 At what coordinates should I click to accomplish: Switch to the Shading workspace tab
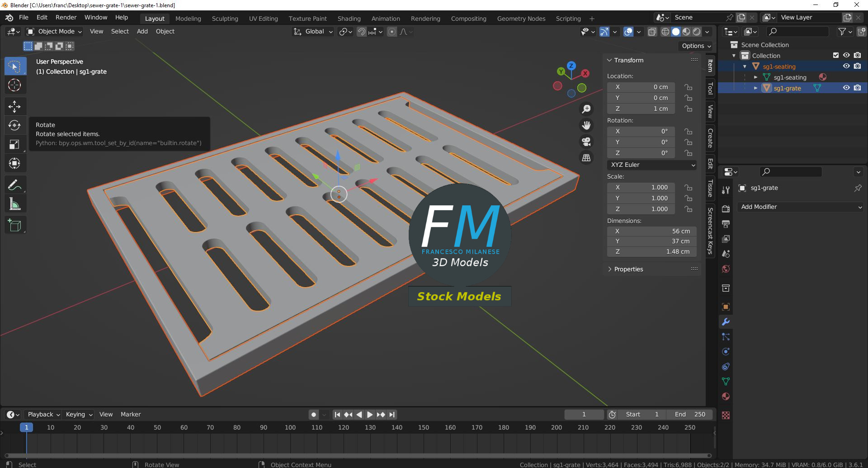[349, 19]
